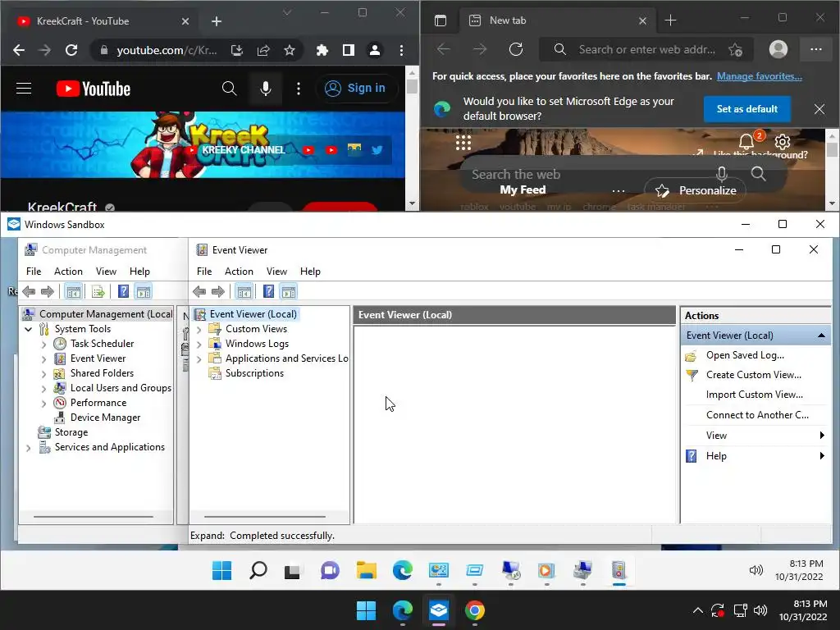Click Chrome's back arrow

pyautogui.click(x=19, y=50)
